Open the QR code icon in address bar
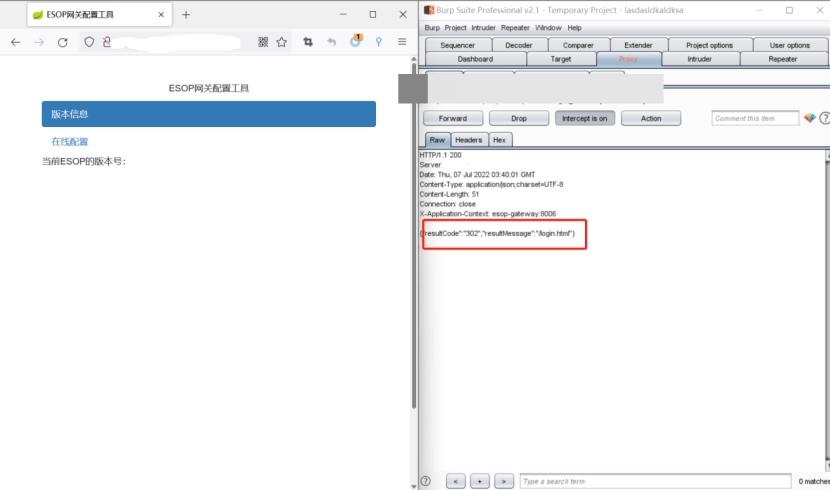 click(x=263, y=42)
